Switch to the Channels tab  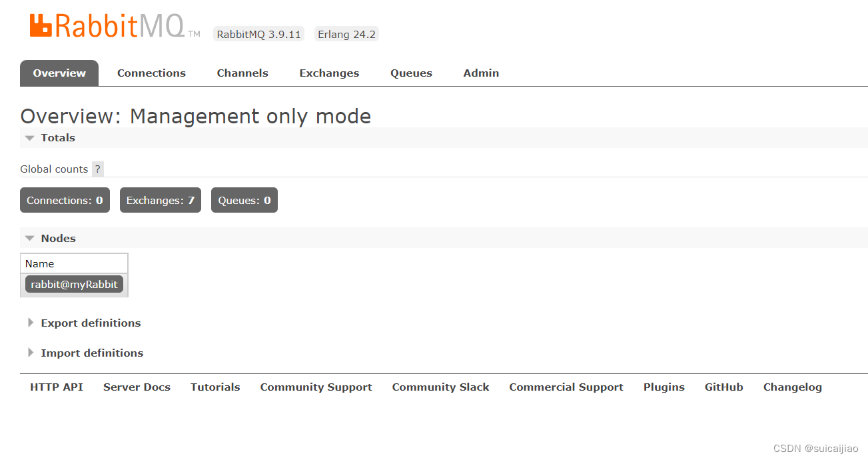(242, 73)
